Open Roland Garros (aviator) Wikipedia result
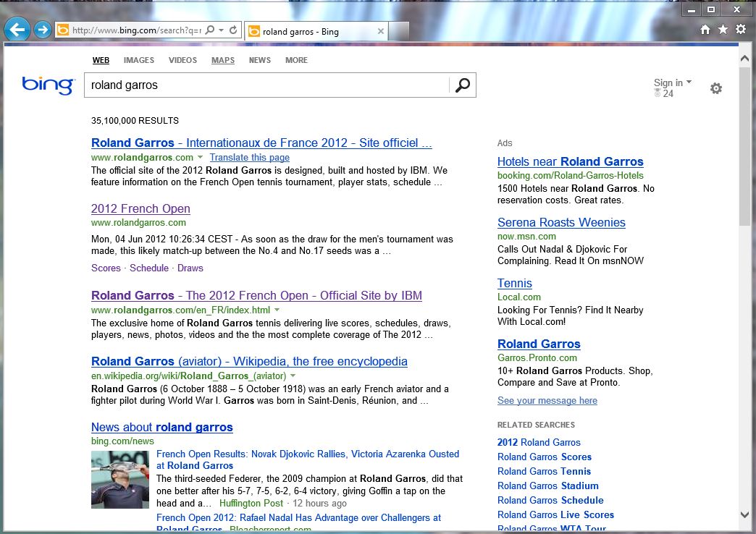Screen dimensions: 756x534 point(249,362)
